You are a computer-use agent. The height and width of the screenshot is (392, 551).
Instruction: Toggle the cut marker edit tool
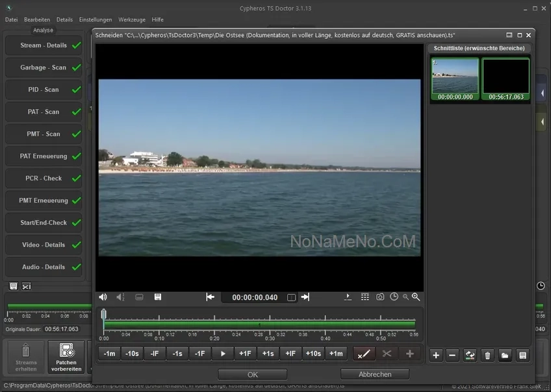click(x=364, y=354)
